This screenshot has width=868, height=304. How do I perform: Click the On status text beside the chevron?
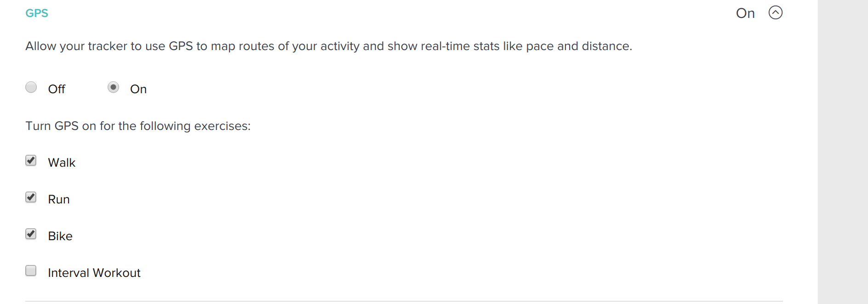[745, 13]
